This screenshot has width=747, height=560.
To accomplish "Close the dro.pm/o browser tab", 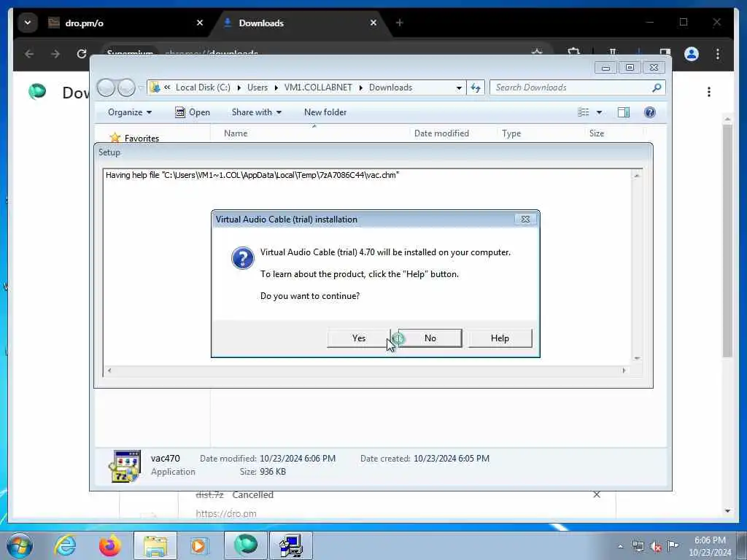I will (x=200, y=23).
